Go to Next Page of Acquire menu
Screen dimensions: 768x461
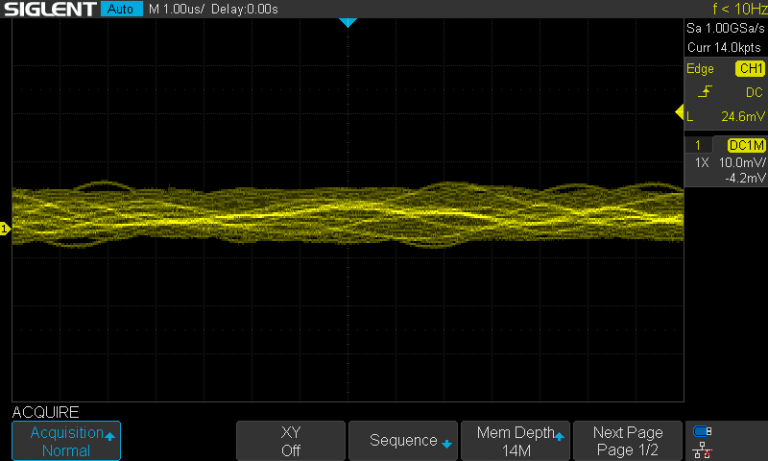(627, 441)
